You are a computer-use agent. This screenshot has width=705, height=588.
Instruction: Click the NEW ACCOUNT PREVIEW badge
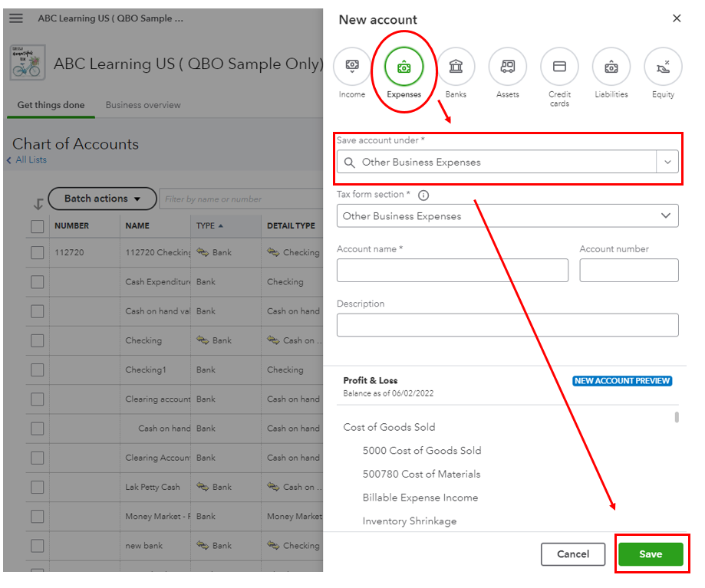(622, 381)
